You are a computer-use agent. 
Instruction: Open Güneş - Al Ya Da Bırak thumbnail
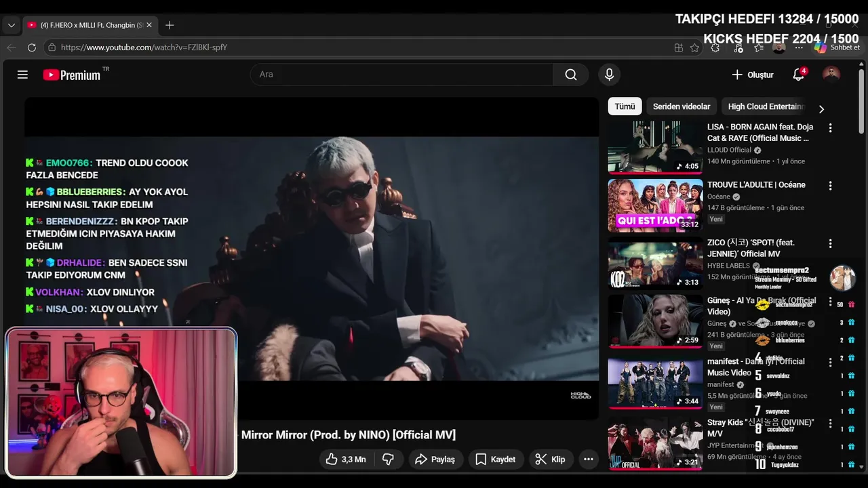point(655,321)
